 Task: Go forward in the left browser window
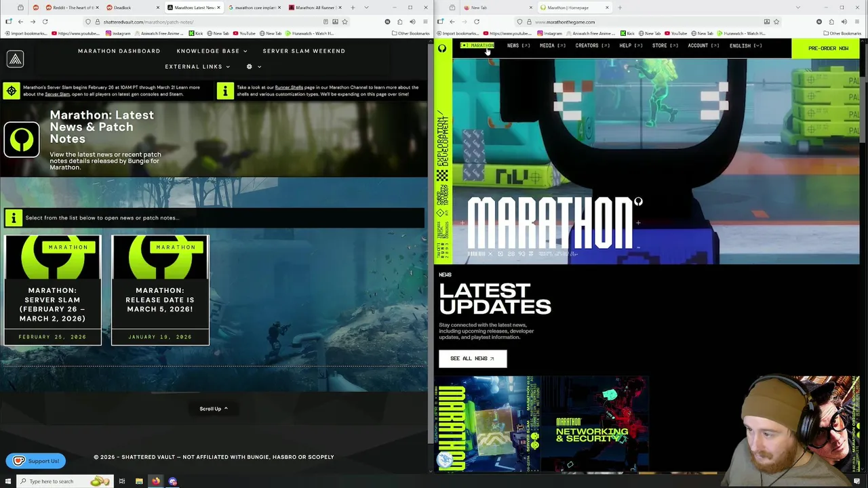32,22
